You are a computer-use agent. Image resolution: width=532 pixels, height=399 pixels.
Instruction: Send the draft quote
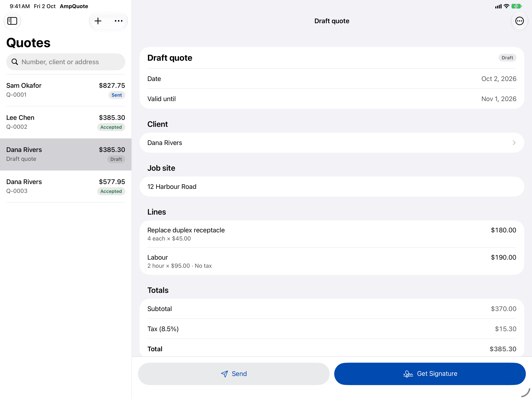(234, 373)
